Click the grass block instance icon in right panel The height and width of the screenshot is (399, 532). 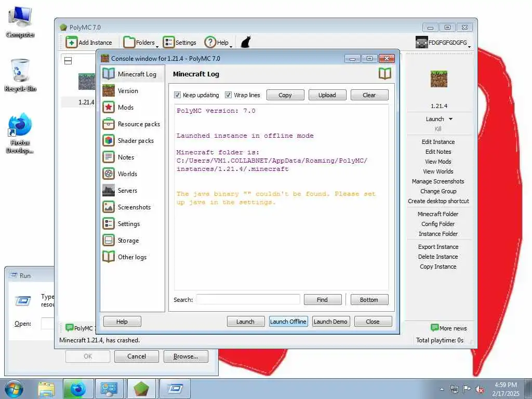[438, 79]
